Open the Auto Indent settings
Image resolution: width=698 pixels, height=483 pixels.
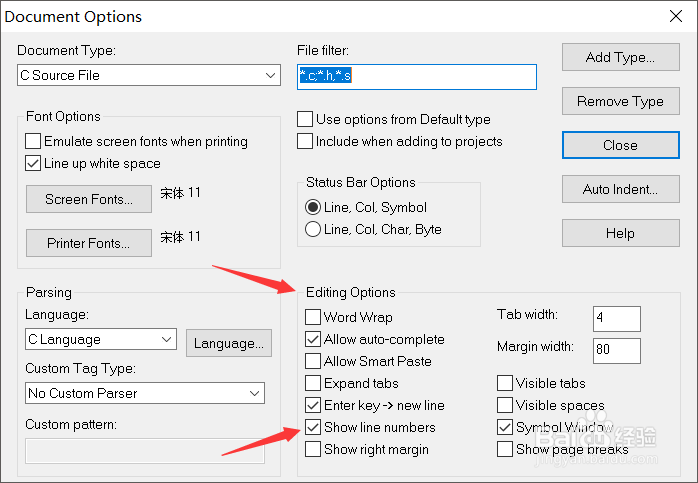coord(620,189)
